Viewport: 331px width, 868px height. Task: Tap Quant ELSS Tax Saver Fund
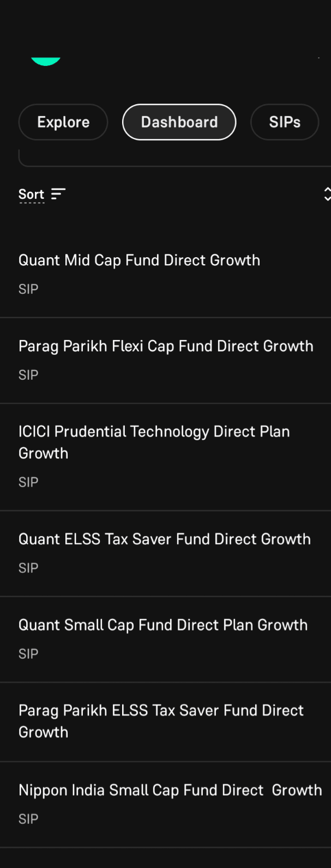point(164,539)
